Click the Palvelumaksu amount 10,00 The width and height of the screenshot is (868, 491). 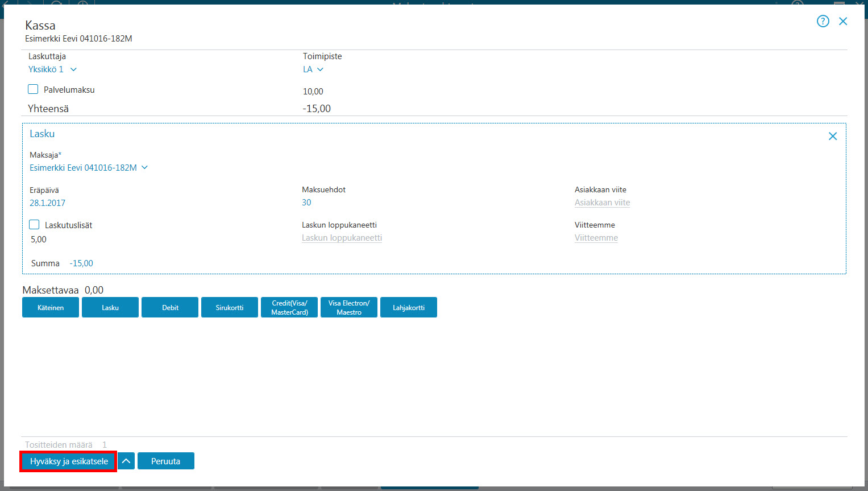tap(313, 92)
